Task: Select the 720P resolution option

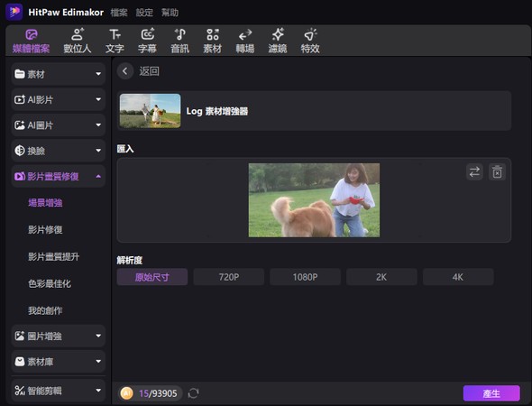Action: click(x=229, y=277)
